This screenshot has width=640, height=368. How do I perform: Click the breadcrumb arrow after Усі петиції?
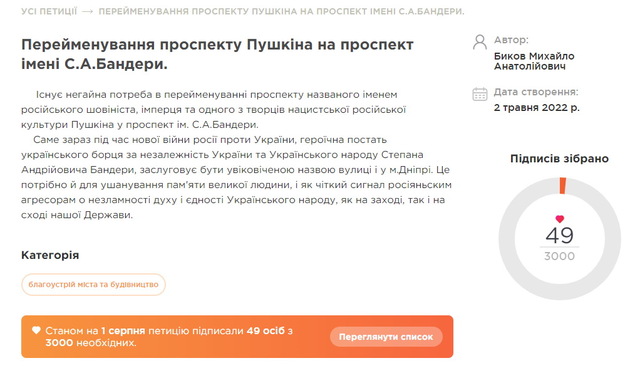[88, 11]
